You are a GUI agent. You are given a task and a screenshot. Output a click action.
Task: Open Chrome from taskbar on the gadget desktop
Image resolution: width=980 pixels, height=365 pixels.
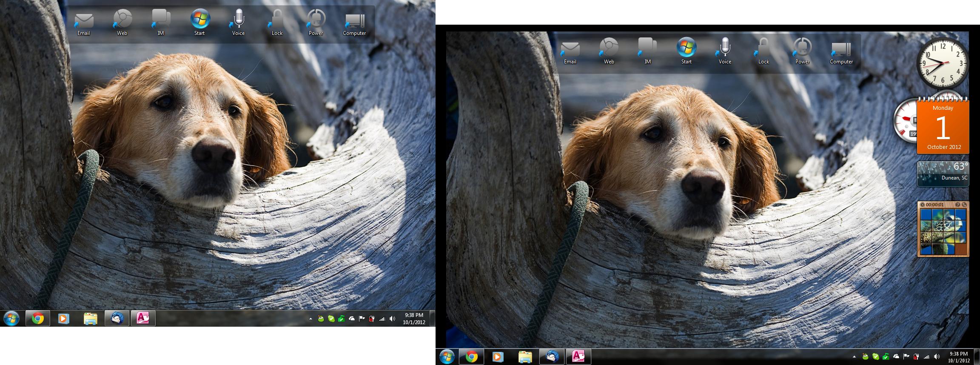(x=471, y=356)
